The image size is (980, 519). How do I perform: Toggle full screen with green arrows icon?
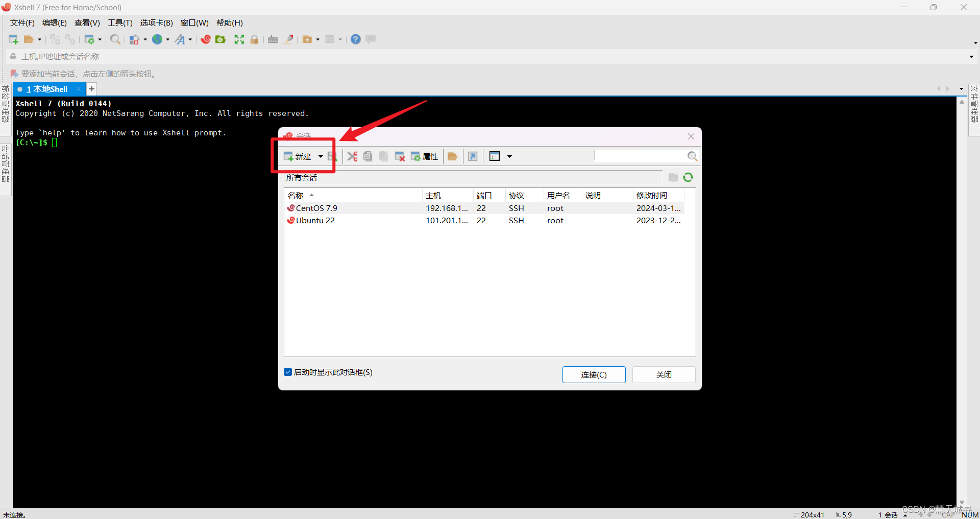239,39
